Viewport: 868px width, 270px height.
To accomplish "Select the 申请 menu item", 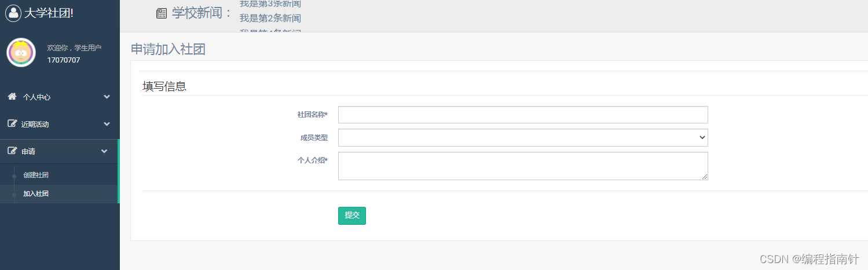I will (59, 151).
